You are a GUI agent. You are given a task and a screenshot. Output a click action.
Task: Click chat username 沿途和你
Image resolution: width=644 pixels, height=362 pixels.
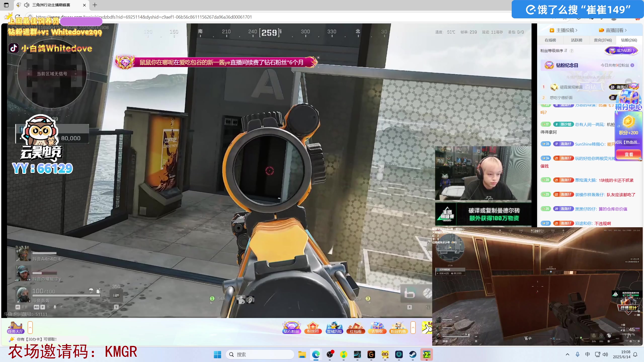(x=584, y=223)
